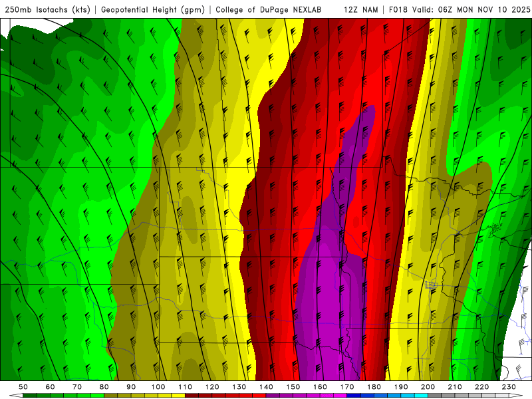
Task: Click the '230' legend number
Action: point(509,387)
